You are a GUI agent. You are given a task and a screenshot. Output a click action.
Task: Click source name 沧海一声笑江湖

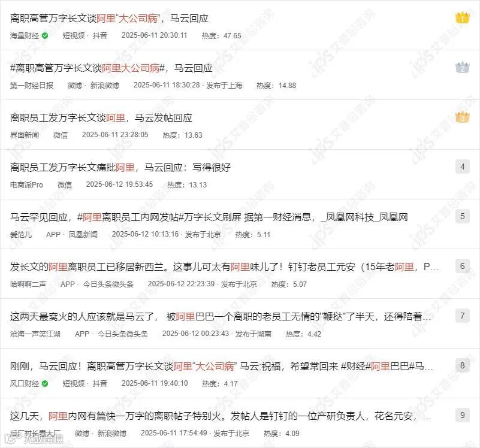click(35, 334)
